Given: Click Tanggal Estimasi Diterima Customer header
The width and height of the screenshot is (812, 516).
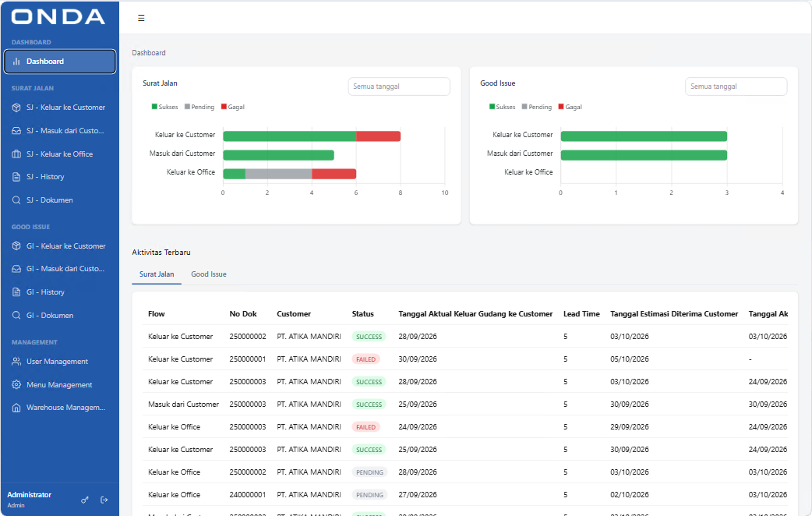Looking at the screenshot, I should click(x=674, y=314).
